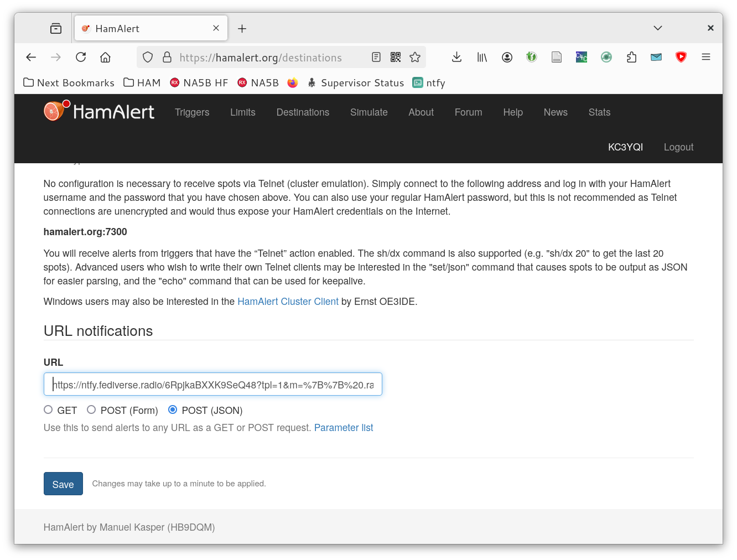The image size is (737, 560).
Task: Go back with the back arrow
Action: pyautogui.click(x=31, y=57)
